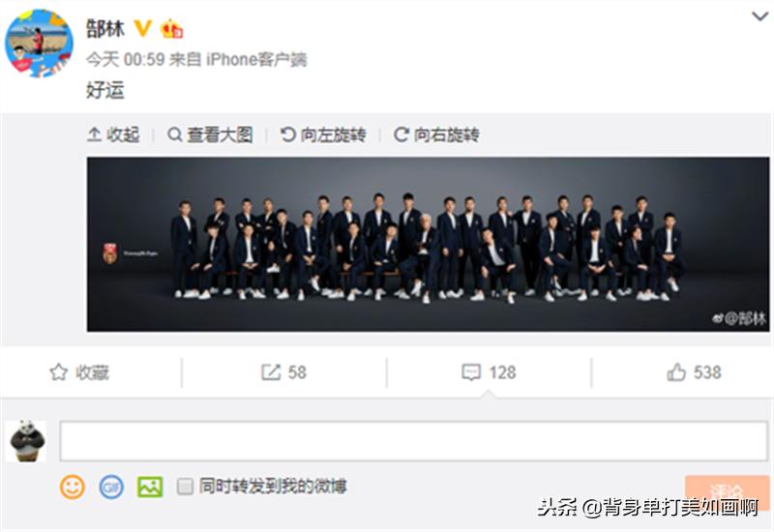Insert a GIF using GIF icon

[111, 488]
